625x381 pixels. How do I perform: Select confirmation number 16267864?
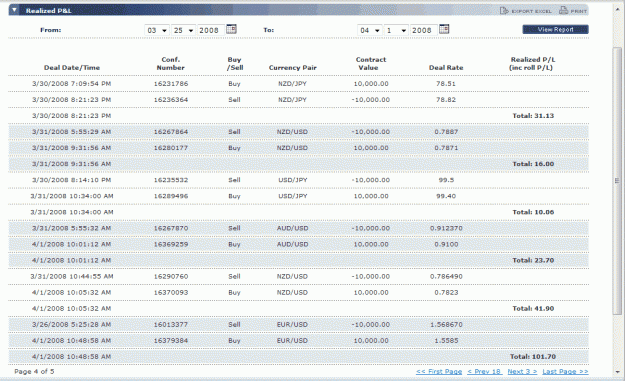(171, 132)
